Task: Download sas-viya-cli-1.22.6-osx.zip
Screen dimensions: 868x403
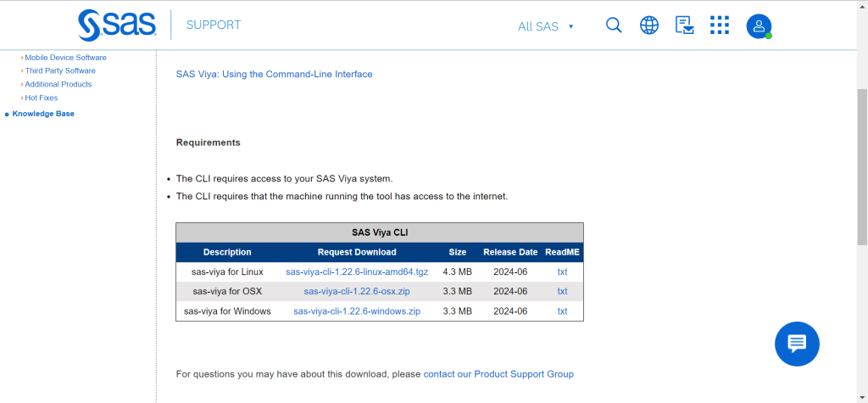Action: [x=357, y=292]
